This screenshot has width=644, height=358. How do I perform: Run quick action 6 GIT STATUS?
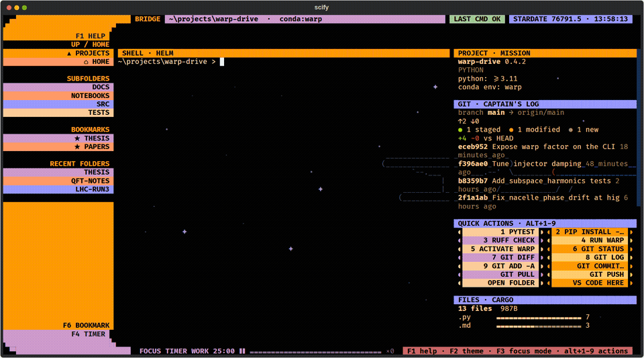pos(590,249)
